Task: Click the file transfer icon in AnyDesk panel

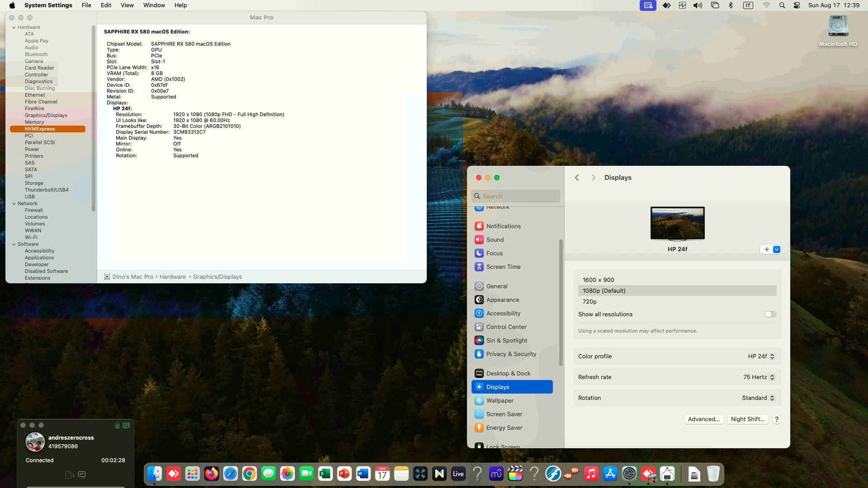Action: 70,474
